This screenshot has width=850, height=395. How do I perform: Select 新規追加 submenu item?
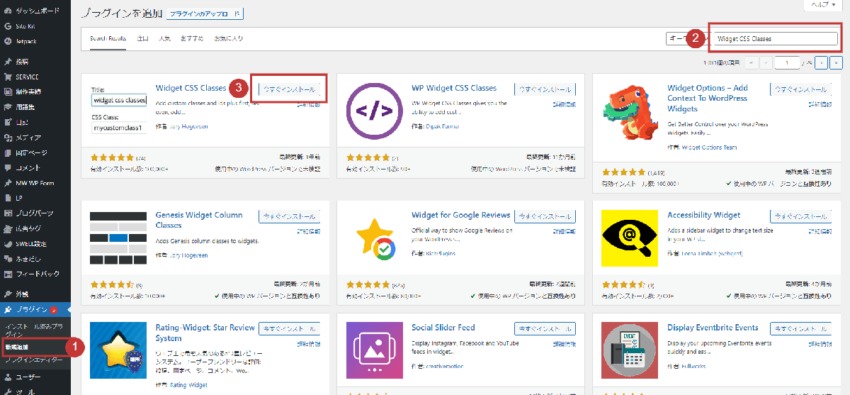pos(16,347)
